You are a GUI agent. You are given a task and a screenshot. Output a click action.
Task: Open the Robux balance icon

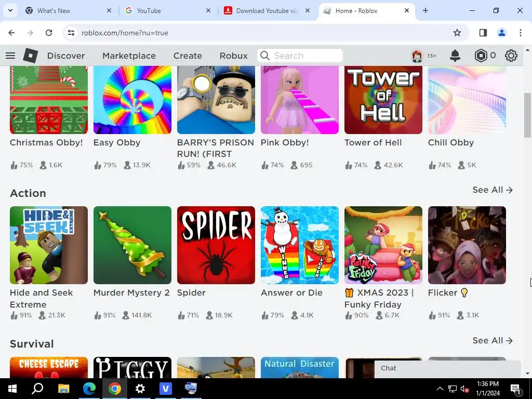[x=481, y=56]
